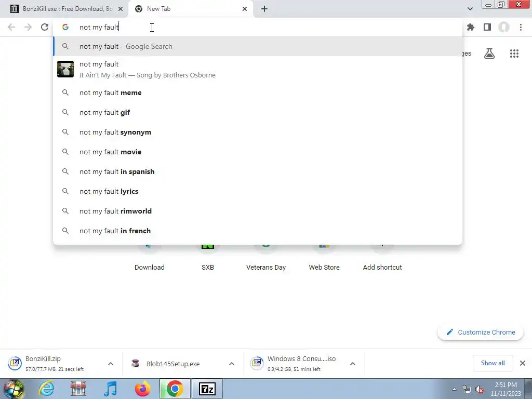Close the downloads bar
532x399 pixels.
click(x=523, y=363)
